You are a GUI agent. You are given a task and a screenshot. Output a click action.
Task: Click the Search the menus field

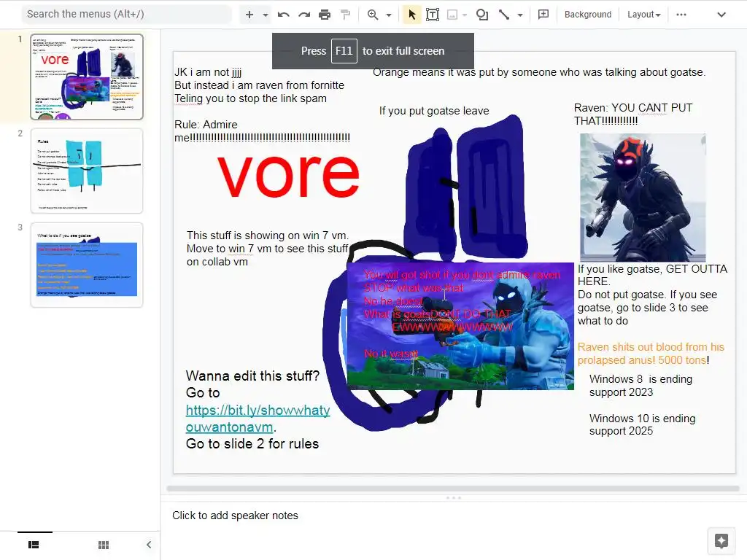tap(126, 15)
